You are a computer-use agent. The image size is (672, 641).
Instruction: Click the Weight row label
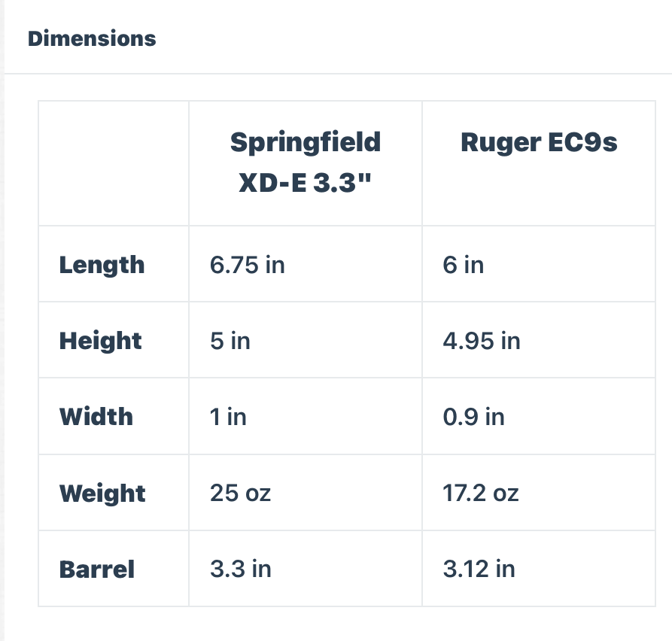click(102, 494)
